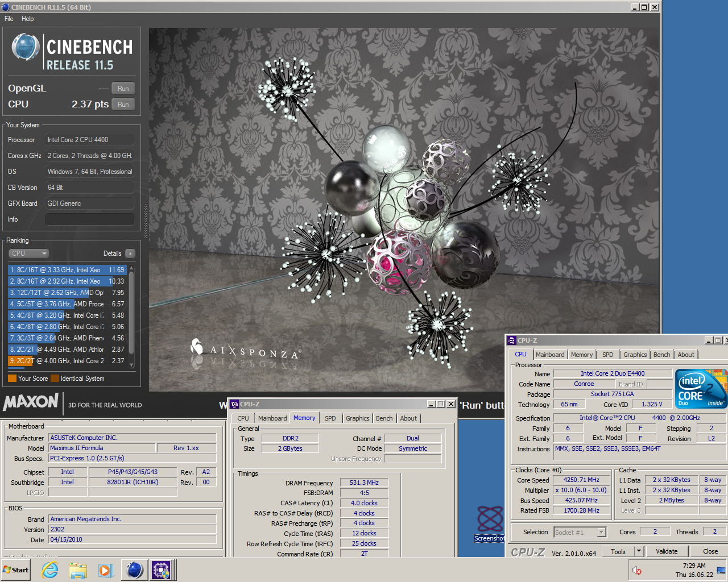The height and width of the screenshot is (582, 728).
Task: Select the Cinebench taskbar icon
Action: (135, 570)
